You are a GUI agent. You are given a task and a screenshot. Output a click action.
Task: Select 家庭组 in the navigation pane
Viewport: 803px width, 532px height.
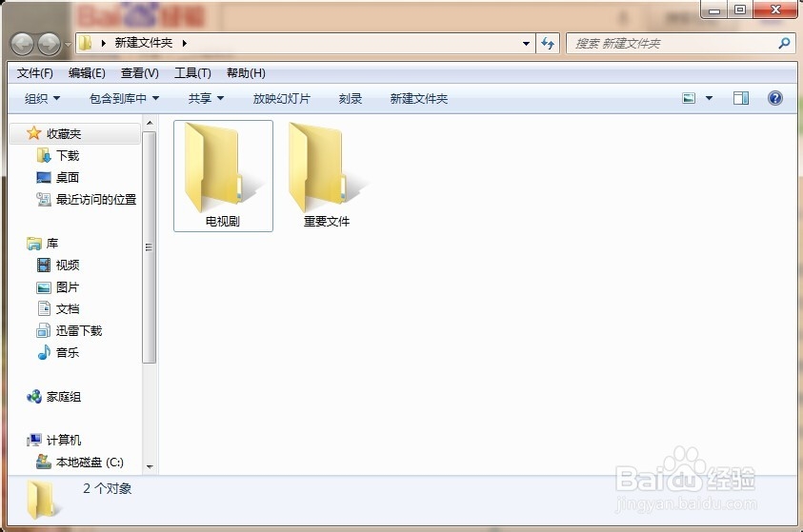click(64, 397)
